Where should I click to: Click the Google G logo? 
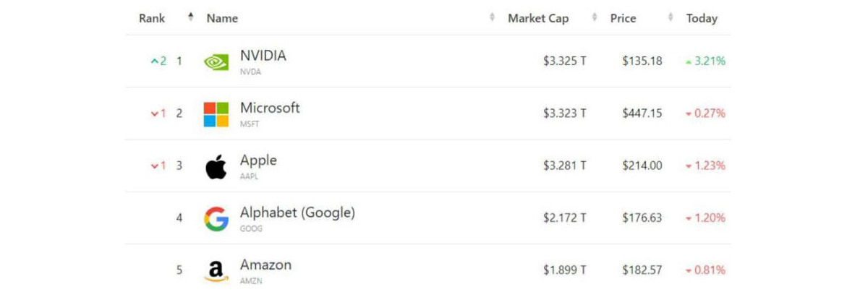(x=216, y=218)
